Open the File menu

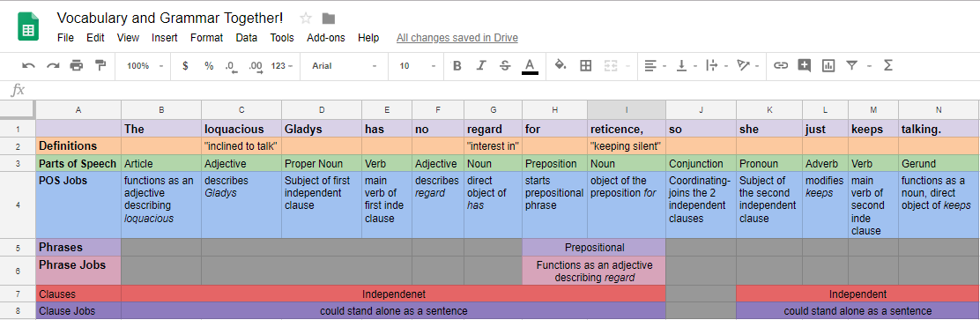click(x=65, y=38)
